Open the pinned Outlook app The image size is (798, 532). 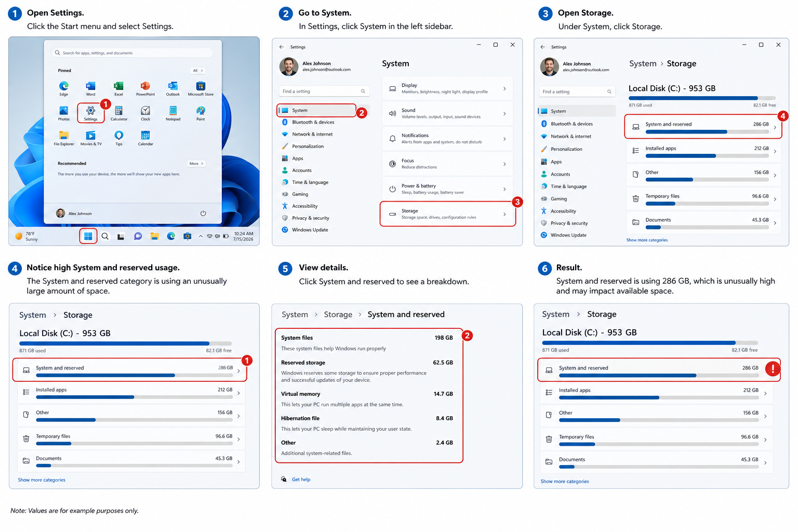[x=173, y=88]
